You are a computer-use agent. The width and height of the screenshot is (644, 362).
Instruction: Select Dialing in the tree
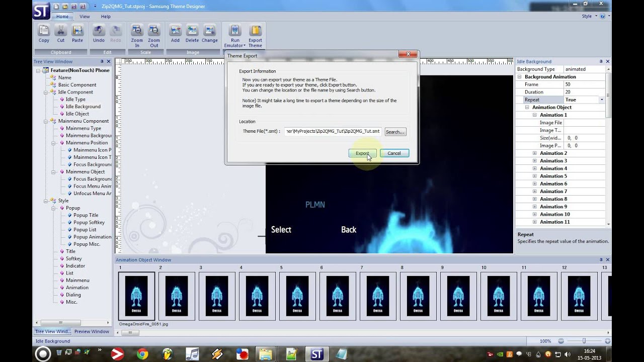click(x=73, y=295)
